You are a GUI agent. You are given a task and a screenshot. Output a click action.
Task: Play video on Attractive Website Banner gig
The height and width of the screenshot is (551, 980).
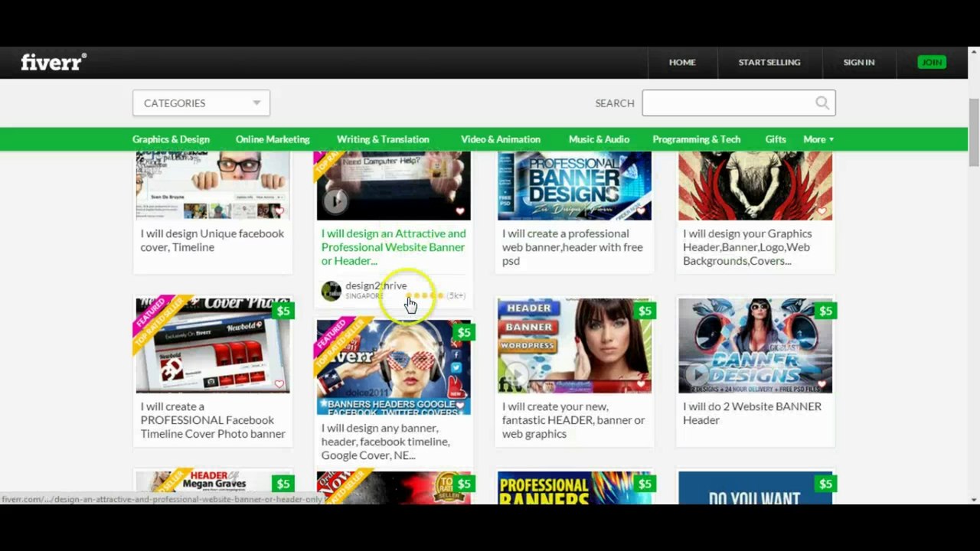pos(335,201)
